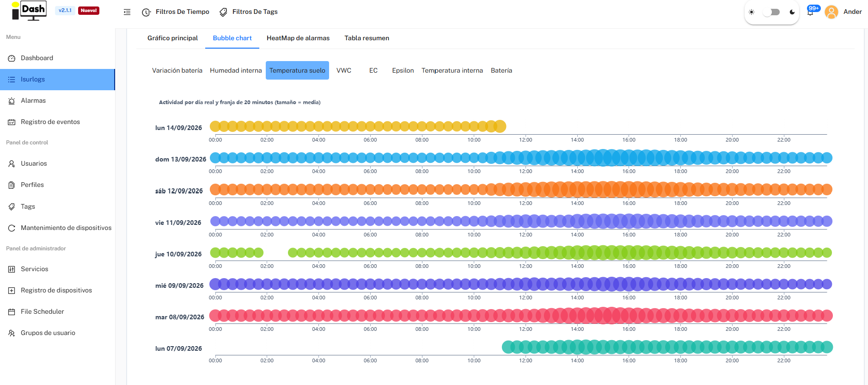Viewport: 868px width, 385px height.
Task: Click the Isurlogs list icon
Action: pos(12,80)
